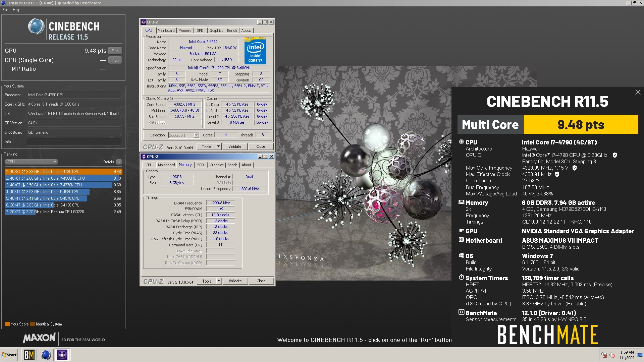Screen dimensions: 644x362
Task: Switch to Bench tab in top CPU-Z window
Action: [232, 31]
